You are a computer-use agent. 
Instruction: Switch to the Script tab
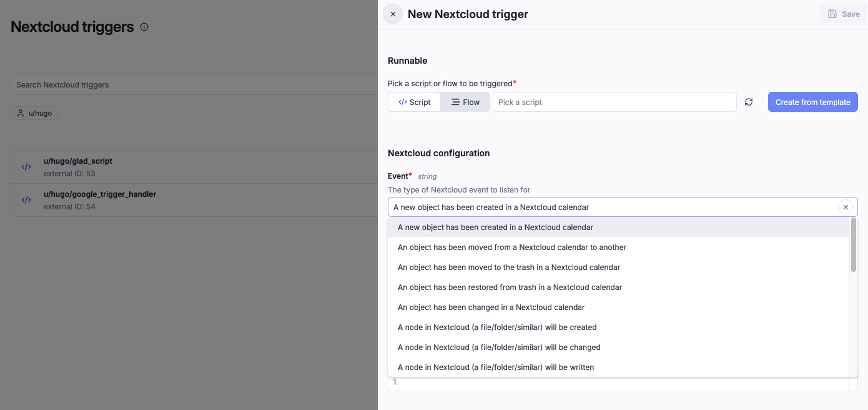pyautogui.click(x=414, y=101)
